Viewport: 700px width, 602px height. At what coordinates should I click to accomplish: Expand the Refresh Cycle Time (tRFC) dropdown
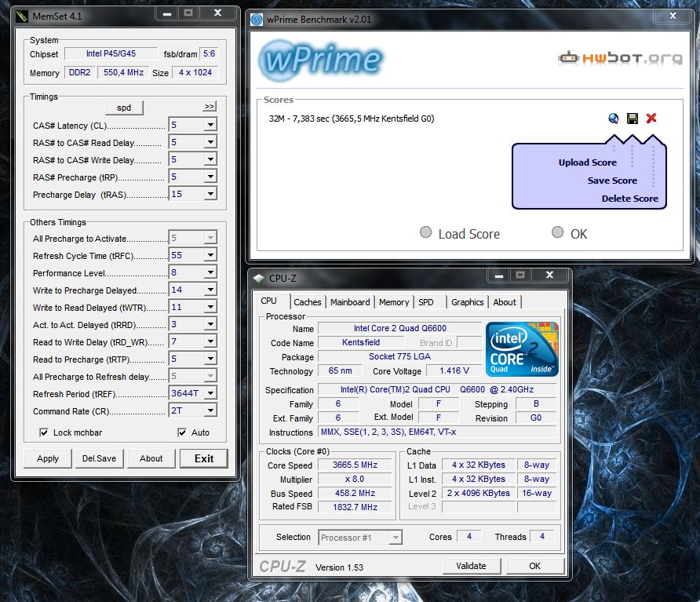[x=210, y=255]
